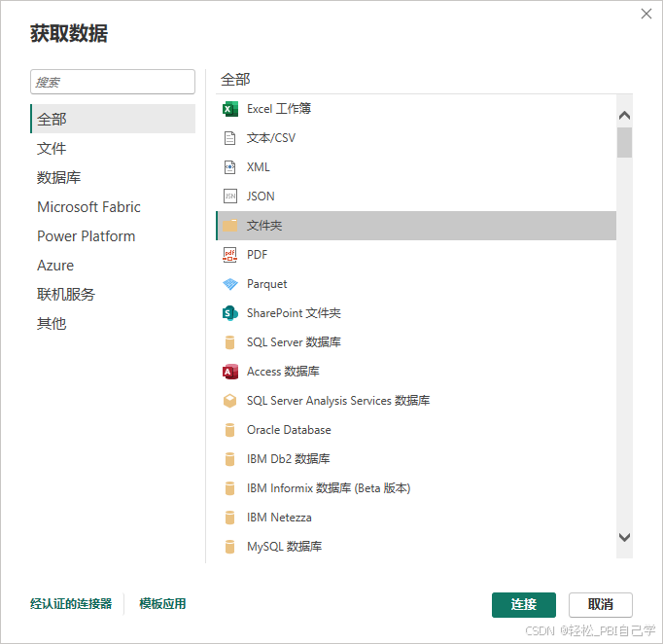This screenshot has width=663, height=644.
Task: Select the 文件 category
Action: coord(113,149)
